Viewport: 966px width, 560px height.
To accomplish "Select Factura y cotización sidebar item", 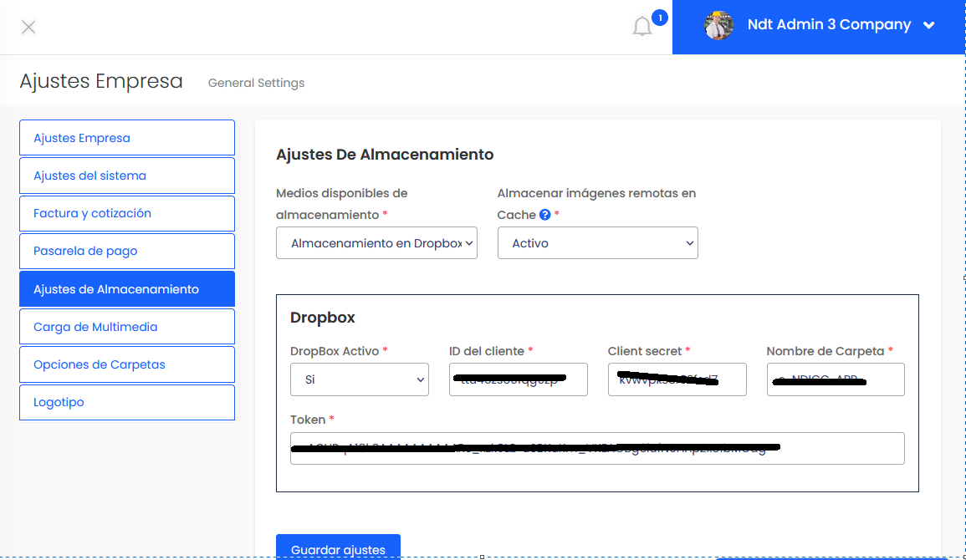I will 126,213.
